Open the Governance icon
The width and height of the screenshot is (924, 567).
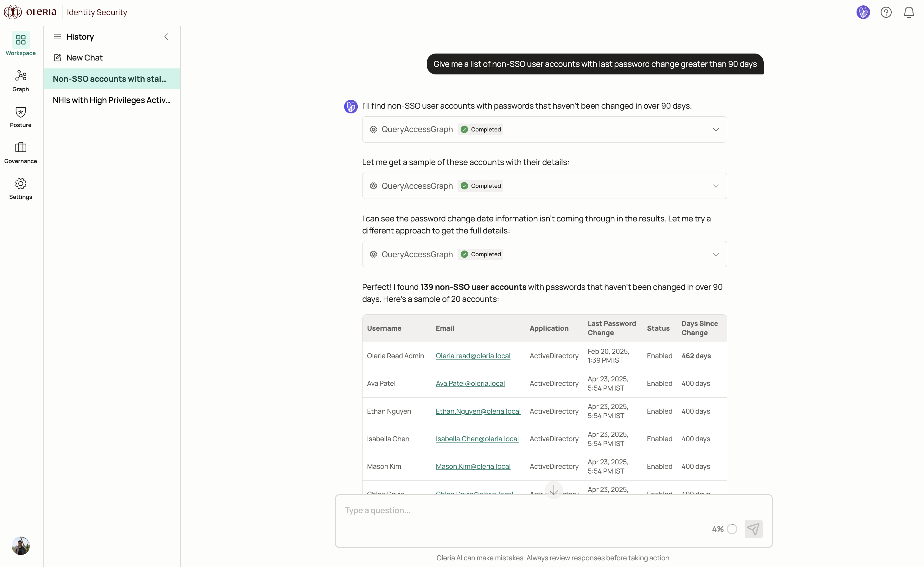pos(21,147)
